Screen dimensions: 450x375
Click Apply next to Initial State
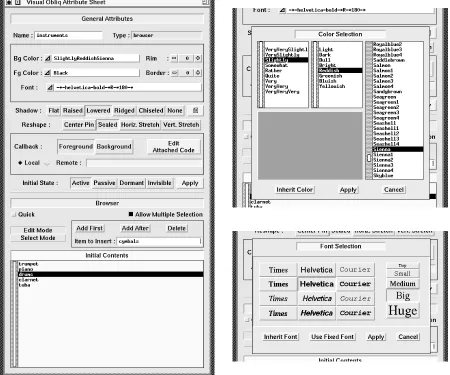190,183
